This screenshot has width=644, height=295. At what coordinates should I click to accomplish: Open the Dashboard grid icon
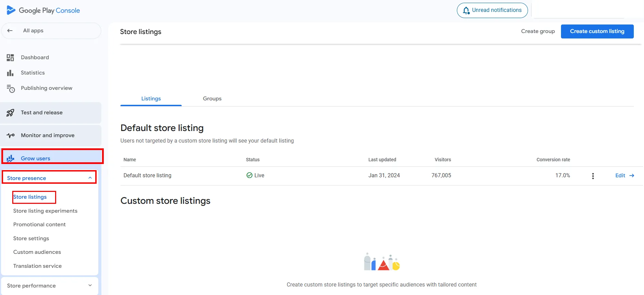click(10, 58)
